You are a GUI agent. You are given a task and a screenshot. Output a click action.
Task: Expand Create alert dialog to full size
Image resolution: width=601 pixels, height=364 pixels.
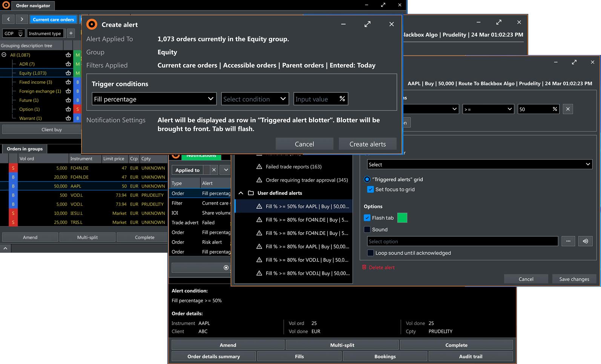[x=368, y=24]
